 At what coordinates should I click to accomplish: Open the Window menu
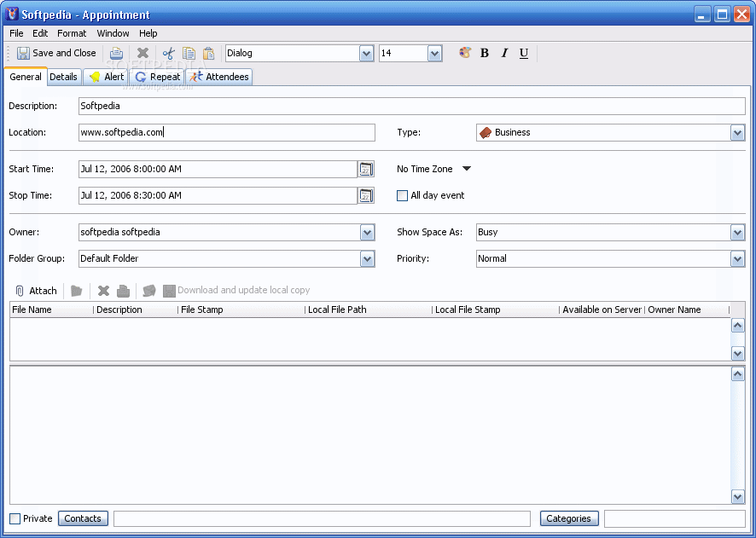(113, 33)
